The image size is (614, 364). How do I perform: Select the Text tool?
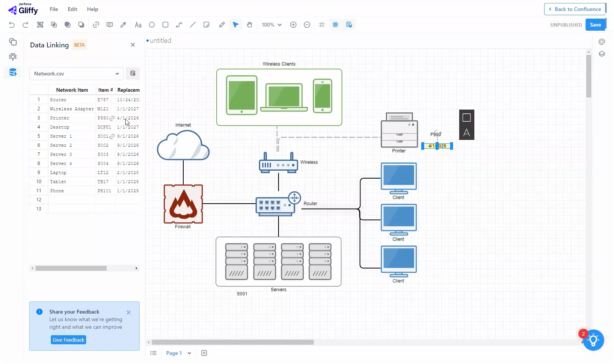[x=138, y=25]
